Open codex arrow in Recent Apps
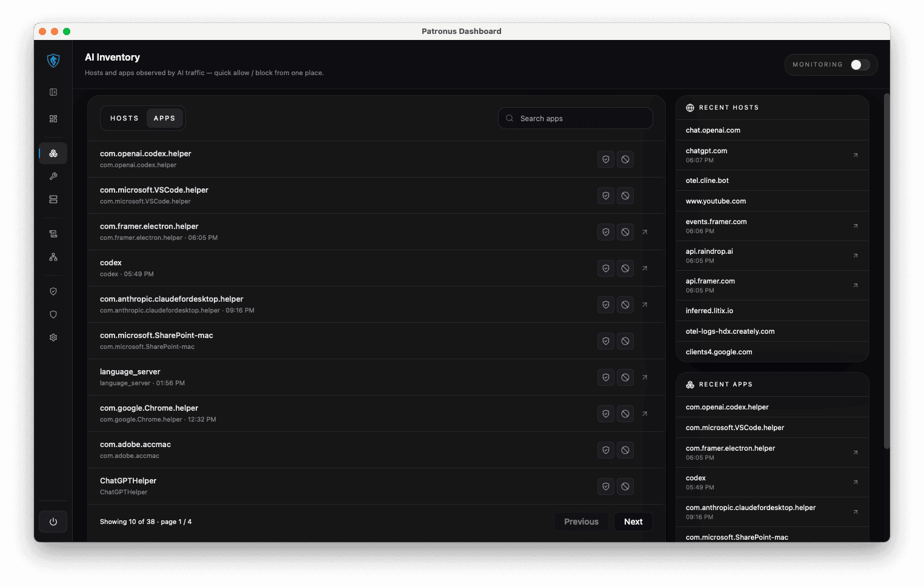Image resolution: width=924 pixels, height=587 pixels. click(856, 482)
